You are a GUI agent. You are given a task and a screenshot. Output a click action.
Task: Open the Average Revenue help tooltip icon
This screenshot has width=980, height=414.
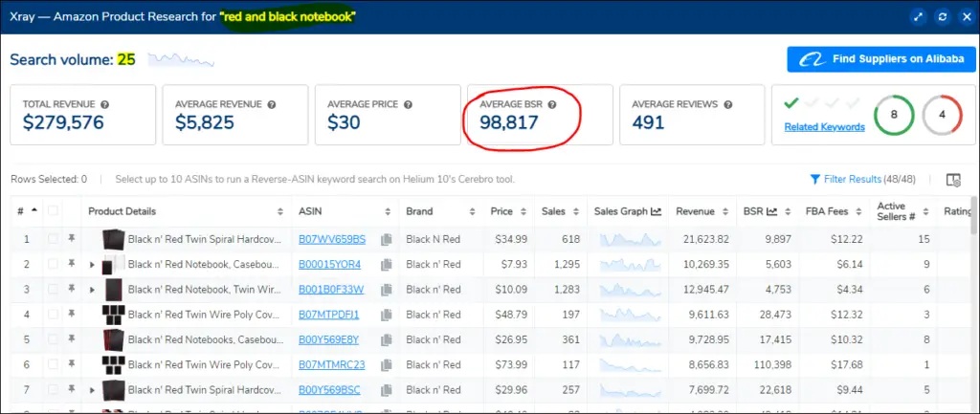271,104
